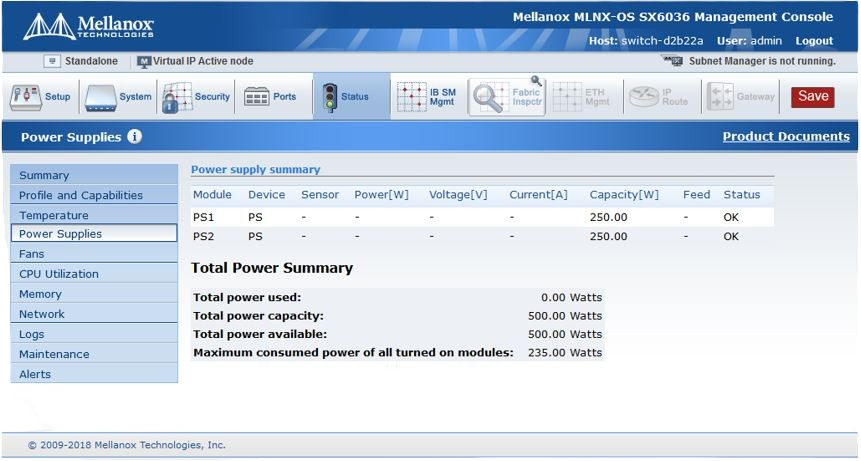Open the IP Route router icon
The width and height of the screenshot is (861, 461).
(644, 97)
